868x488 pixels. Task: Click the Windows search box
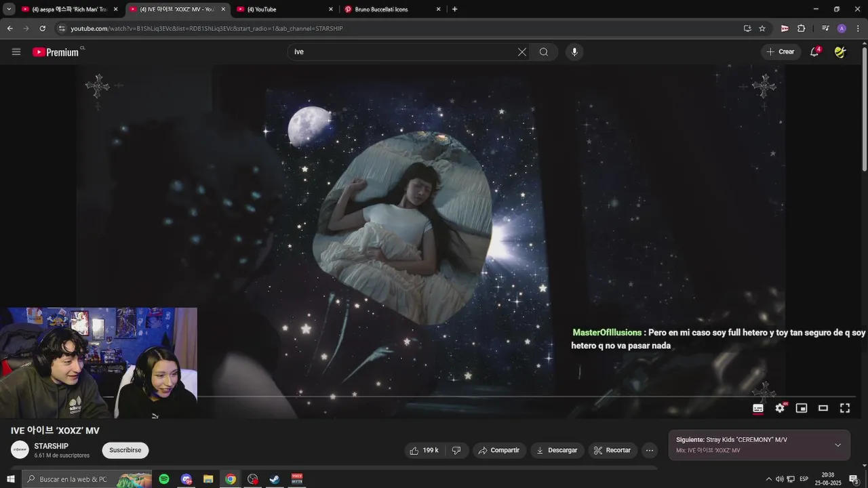click(87, 479)
